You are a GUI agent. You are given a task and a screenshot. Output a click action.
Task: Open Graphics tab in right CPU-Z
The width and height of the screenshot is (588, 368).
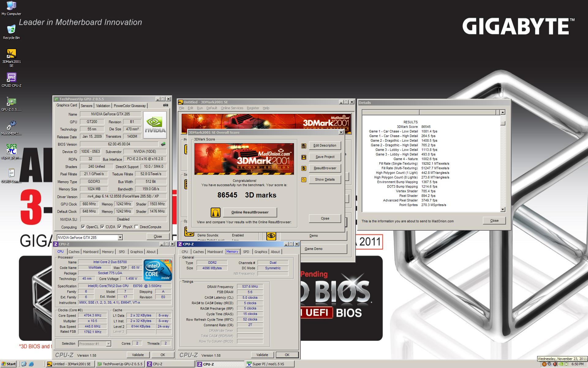[x=261, y=252]
